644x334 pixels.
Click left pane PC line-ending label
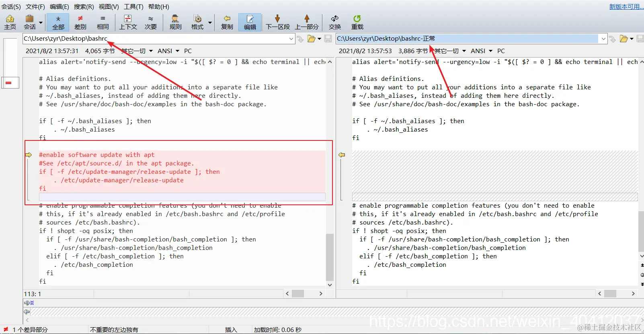pyautogui.click(x=188, y=51)
